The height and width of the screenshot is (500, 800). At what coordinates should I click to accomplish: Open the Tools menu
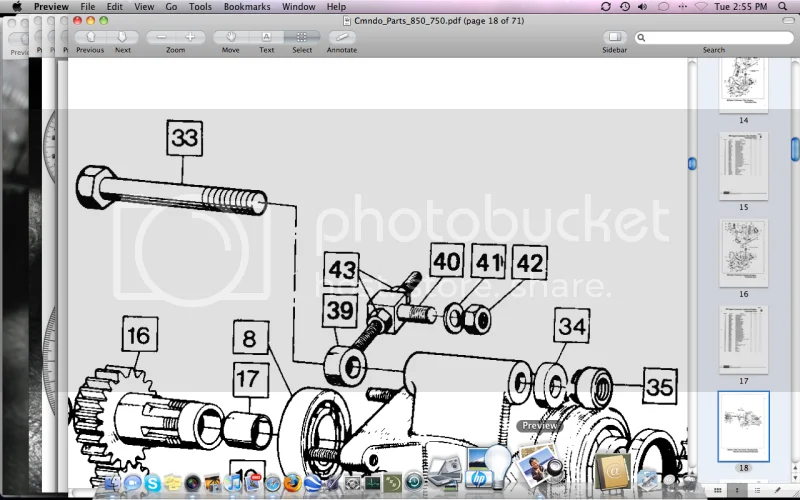pos(200,7)
